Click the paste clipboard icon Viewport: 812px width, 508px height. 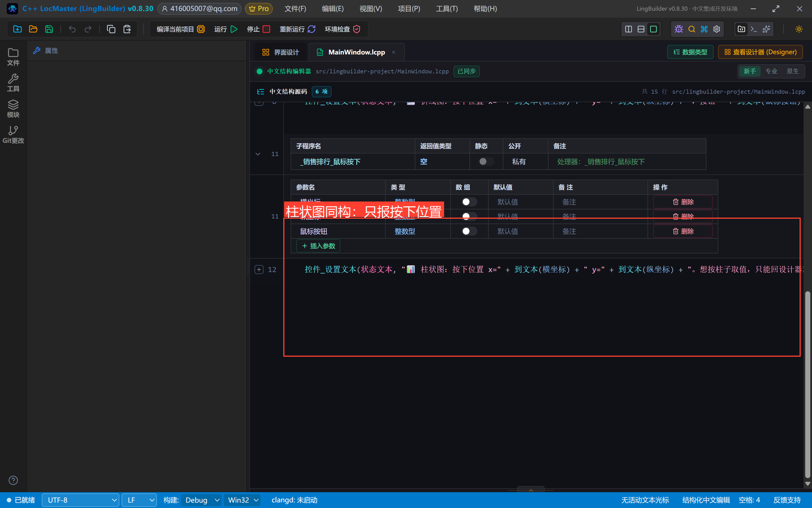[x=127, y=29]
